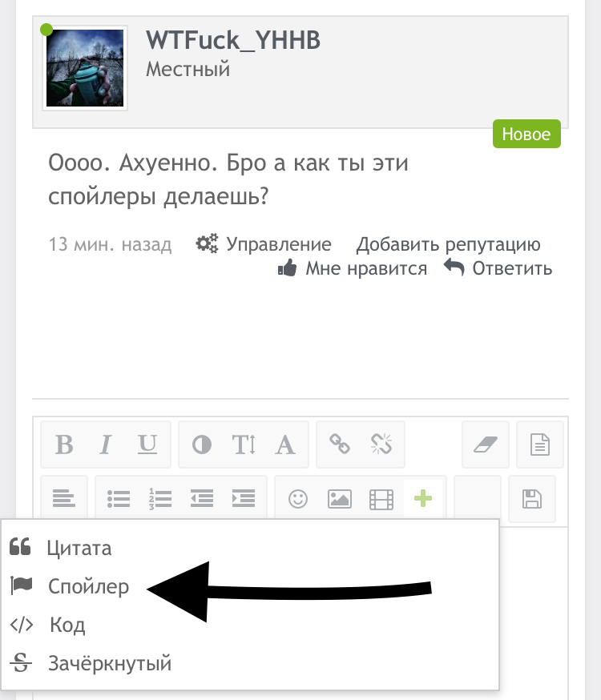601x700 pixels.
Task: Open the text color picker
Action: click(x=202, y=445)
